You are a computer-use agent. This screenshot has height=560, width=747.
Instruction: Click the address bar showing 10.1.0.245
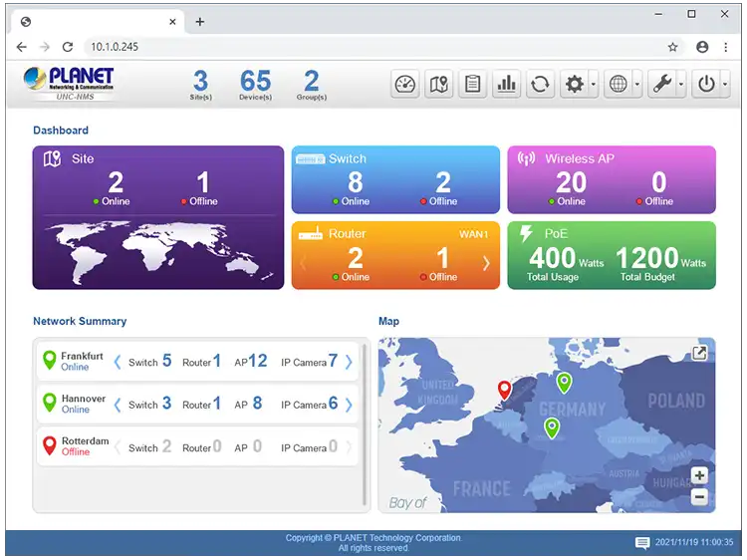point(369,47)
